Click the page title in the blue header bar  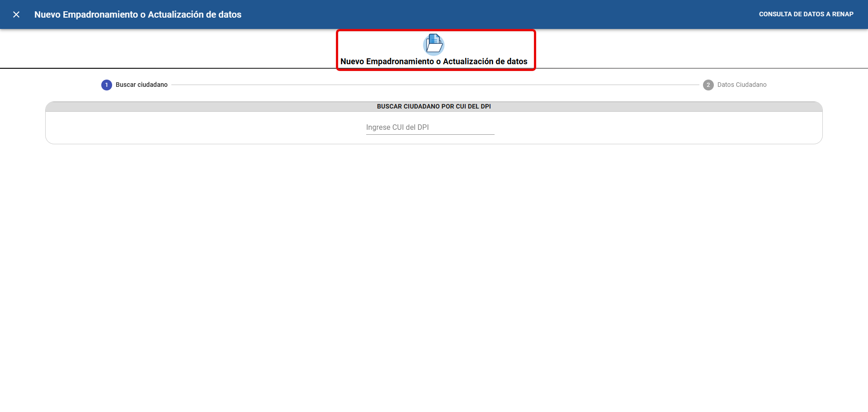pos(138,14)
